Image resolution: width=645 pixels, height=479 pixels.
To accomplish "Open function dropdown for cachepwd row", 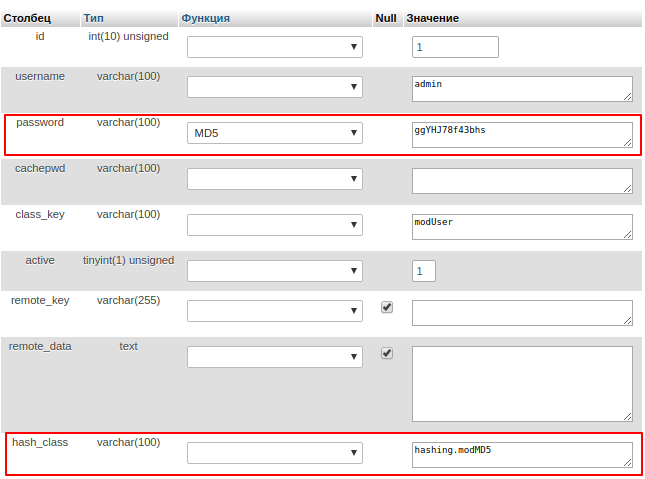I will 275,179.
